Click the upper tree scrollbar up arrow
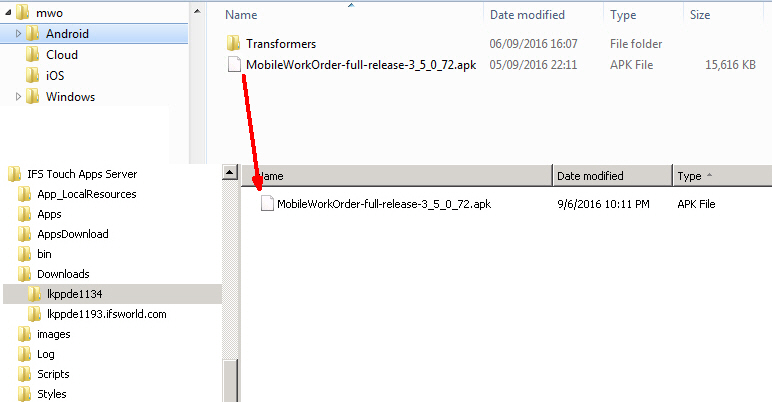Viewport: 772px width, 402px height. pos(197,11)
